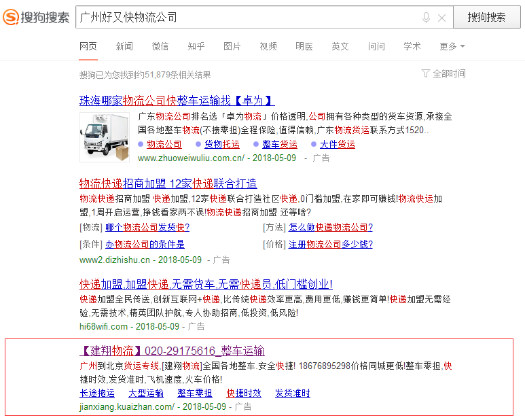Open the 整车货运 sublink

pos(280,144)
